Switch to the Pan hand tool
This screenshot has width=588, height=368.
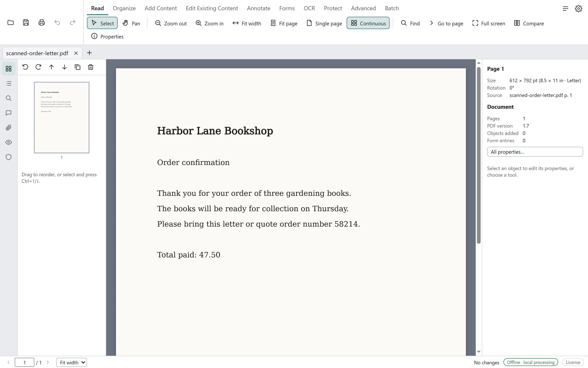[131, 23]
